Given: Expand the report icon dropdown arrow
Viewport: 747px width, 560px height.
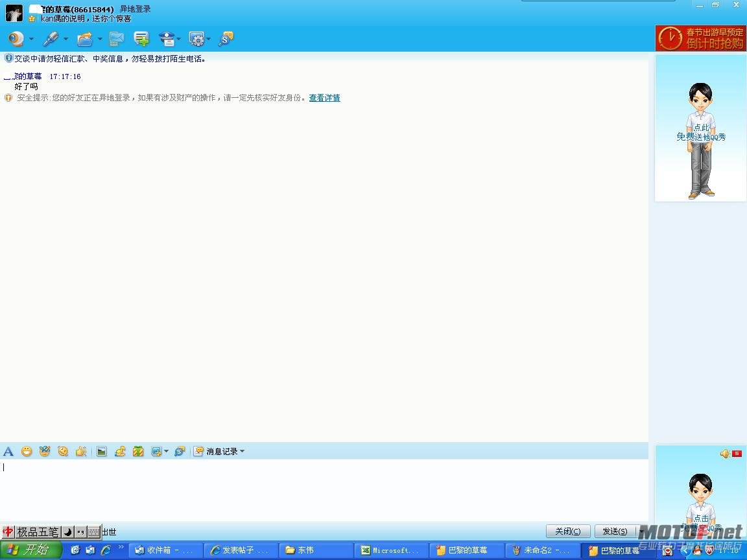Looking at the screenshot, I should click(179, 39).
